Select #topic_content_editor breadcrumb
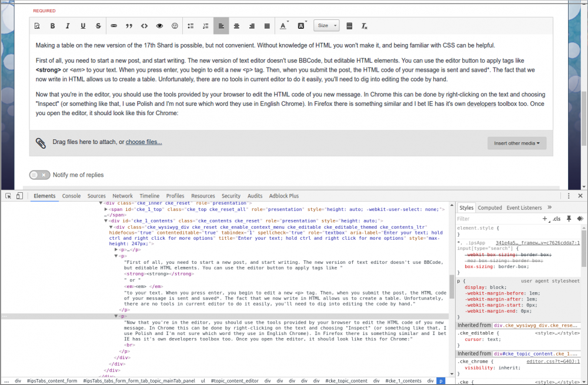Image resolution: width=588 pixels, height=385 pixels. tap(235, 381)
